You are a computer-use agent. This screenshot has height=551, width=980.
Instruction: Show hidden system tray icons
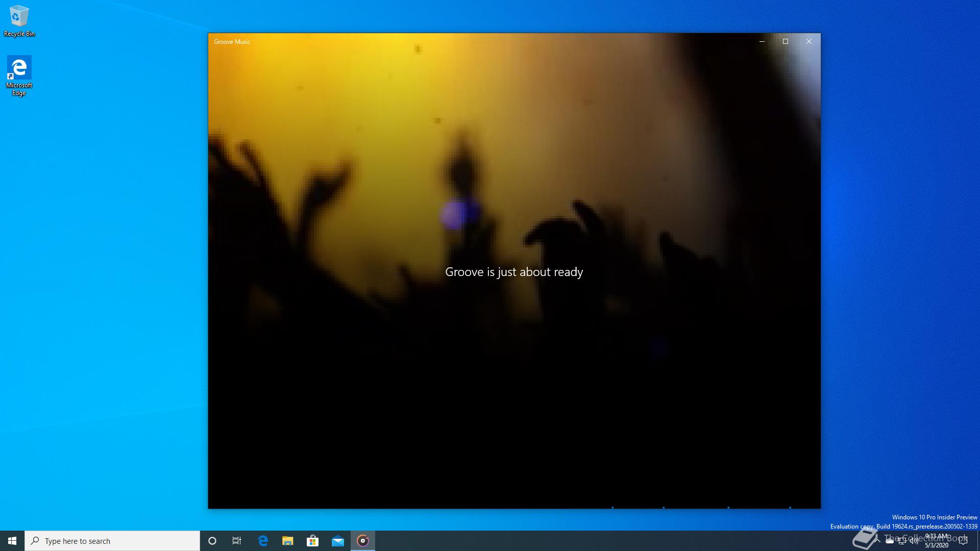click(x=877, y=541)
